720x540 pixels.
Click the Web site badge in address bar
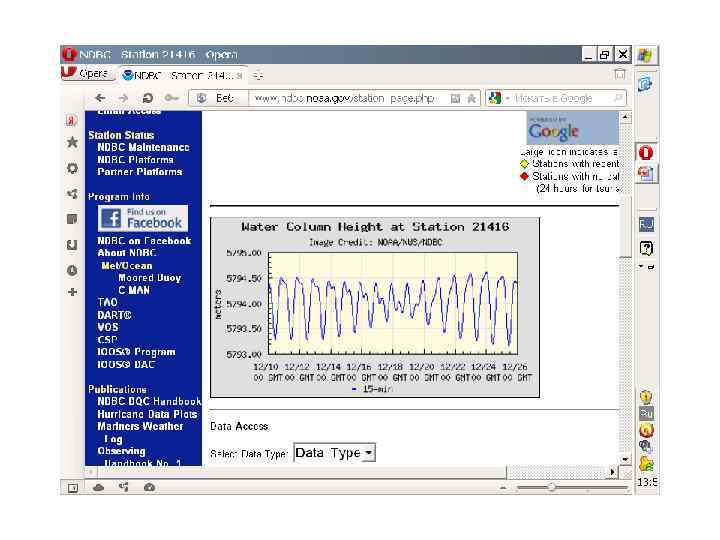[219, 98]
